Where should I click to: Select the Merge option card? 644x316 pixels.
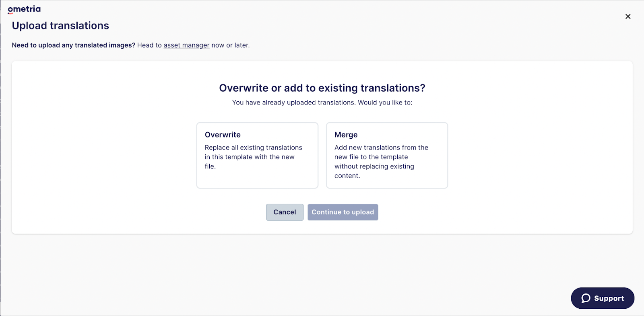(387, 155)
